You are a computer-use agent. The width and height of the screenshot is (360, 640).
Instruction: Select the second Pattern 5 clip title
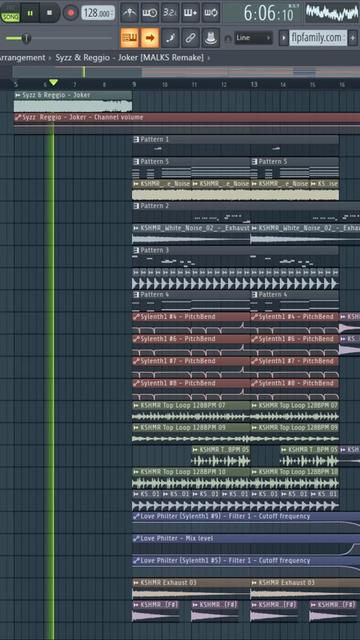click(x=273, y=162)
